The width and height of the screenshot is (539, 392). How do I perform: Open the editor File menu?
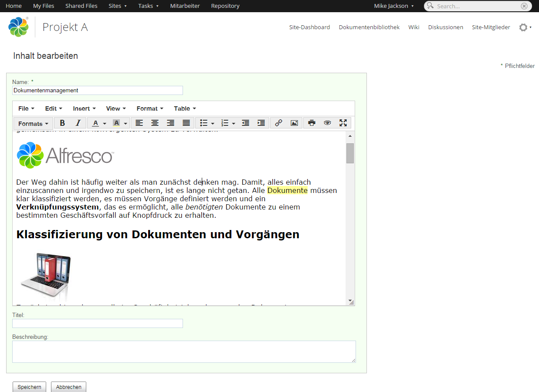pos(26,108)
